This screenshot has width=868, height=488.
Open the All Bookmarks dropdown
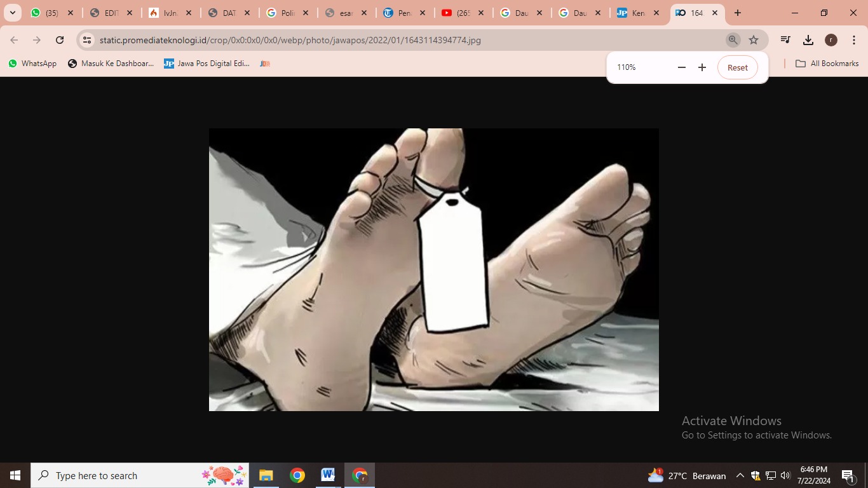click(826, 63)
